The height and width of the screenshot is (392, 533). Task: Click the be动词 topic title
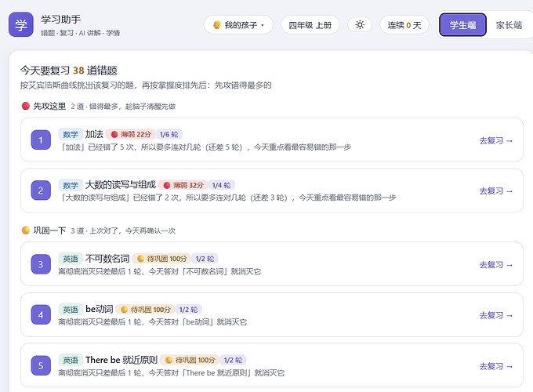(100, 309)
